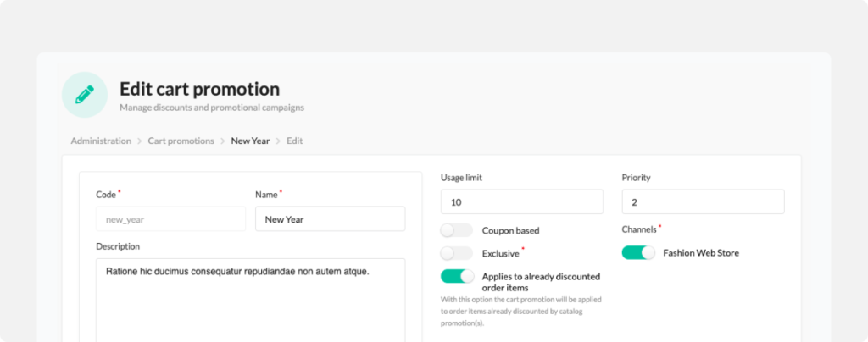The width and height of the screenshot is (868, 342).
Task: Enable the Exclusive toggle
Action: click(x=457, y=254)
